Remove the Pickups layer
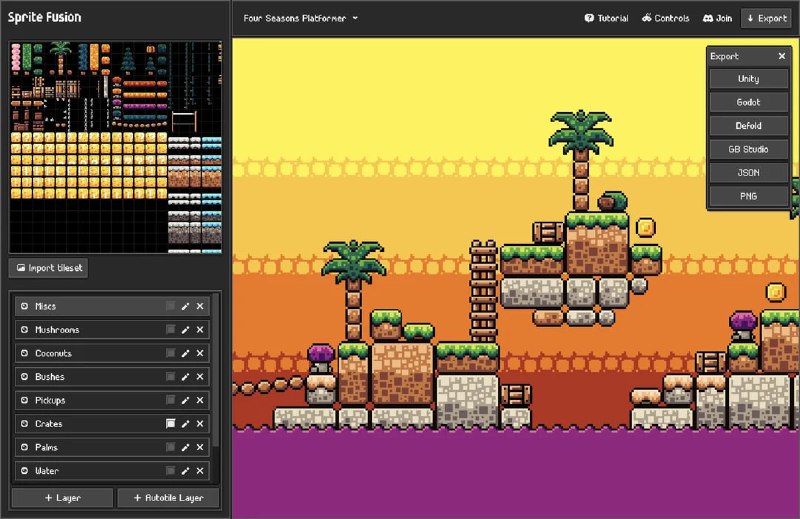800x519 pixels. pos(200,400)
